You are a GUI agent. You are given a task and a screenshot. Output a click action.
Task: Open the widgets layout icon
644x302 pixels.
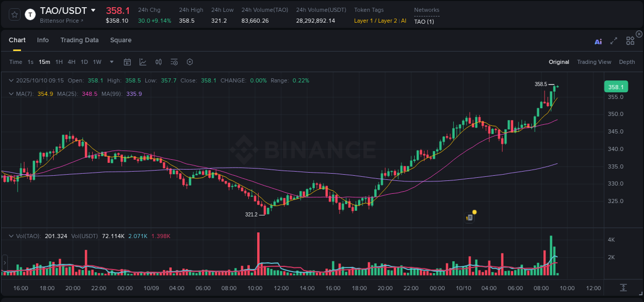coord(630,41)
